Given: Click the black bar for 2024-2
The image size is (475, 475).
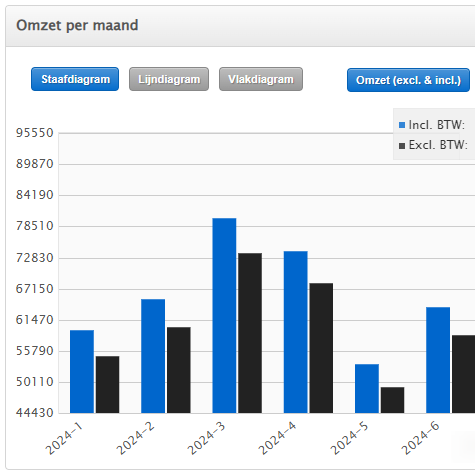Looking at the screenshot, I should [x=179, y=370].
